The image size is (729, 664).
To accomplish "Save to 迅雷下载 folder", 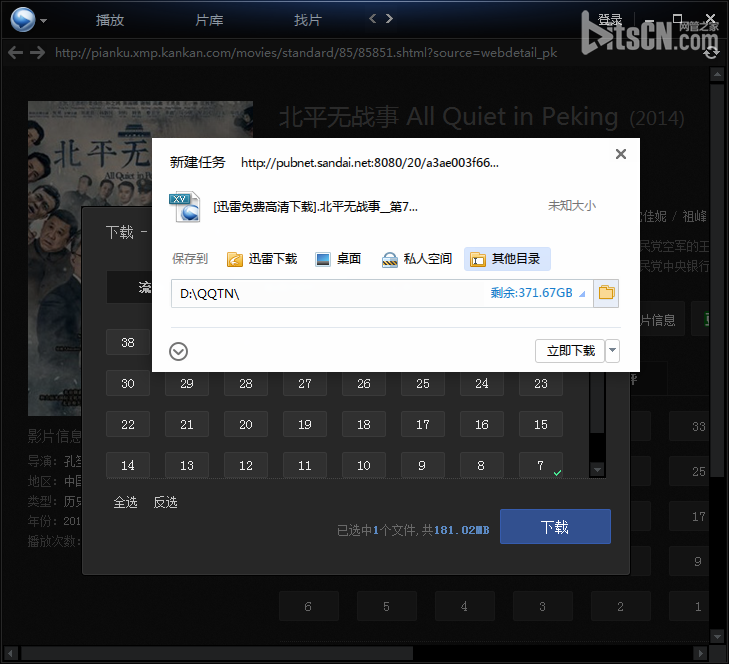I will 262,259.
